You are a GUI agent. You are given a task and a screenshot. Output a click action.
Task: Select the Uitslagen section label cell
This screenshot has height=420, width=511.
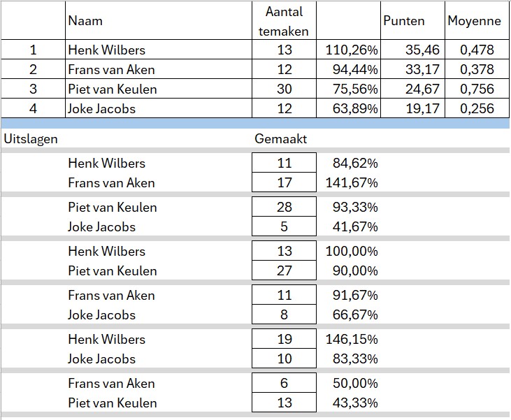(30, 138)
